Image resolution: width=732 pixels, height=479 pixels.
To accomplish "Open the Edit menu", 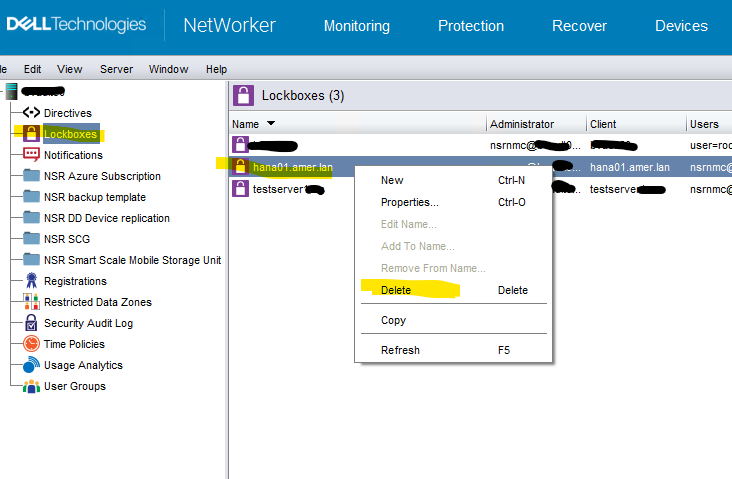I will pos(33,69).
